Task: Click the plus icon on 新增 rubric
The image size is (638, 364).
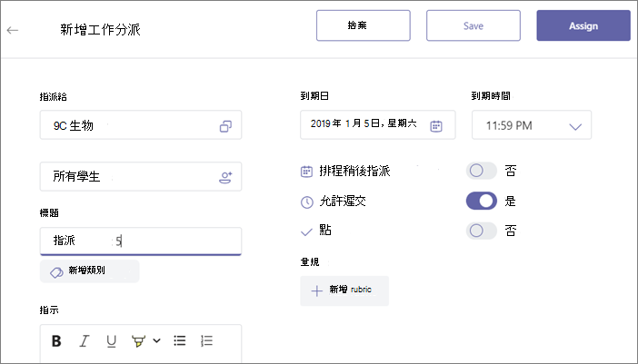Action: (x=316, y=290)
